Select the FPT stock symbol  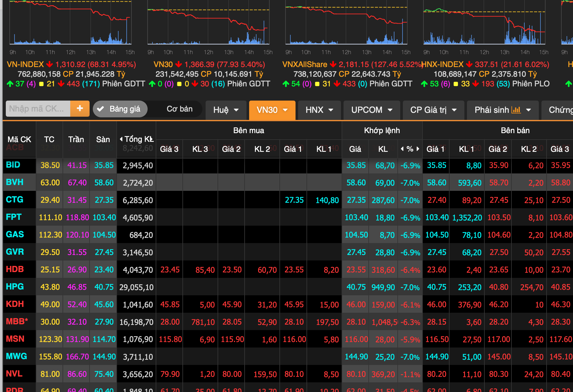click(14, 217)
